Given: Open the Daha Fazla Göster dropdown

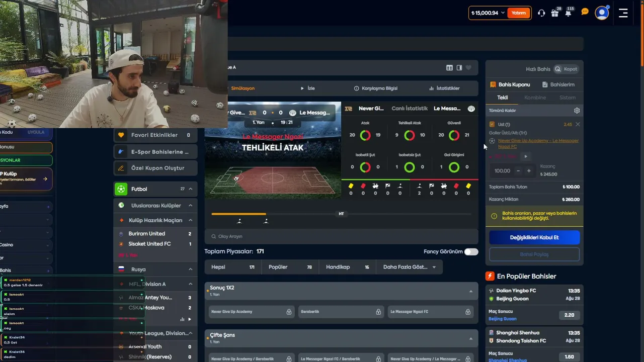Looking at the screenshot, I should [410, 267].
